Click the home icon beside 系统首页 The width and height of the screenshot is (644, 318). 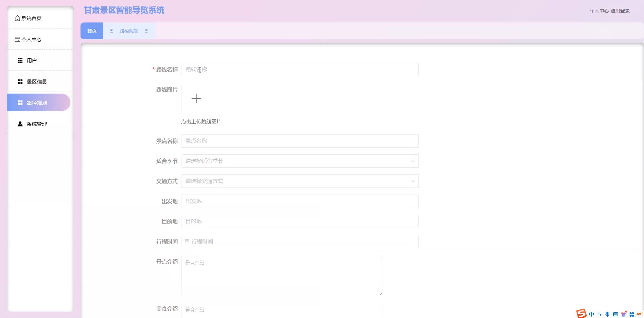17,18
